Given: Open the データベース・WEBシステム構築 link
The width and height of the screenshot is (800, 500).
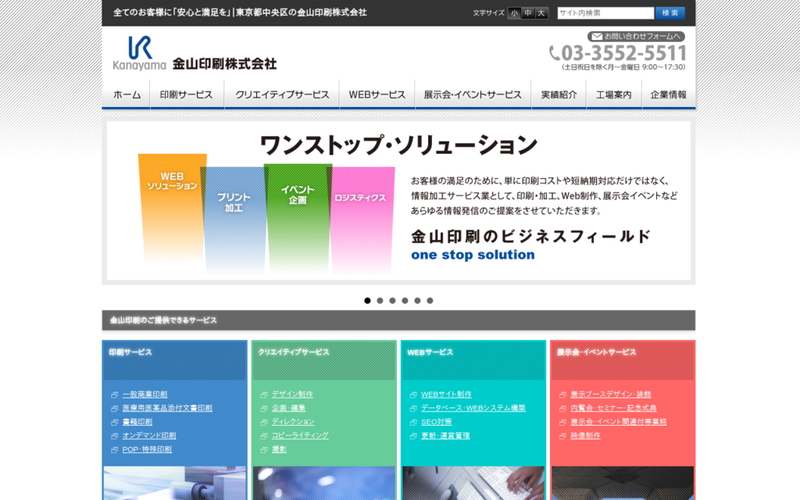Looking at the screenshot, I should tap(473, 408).
